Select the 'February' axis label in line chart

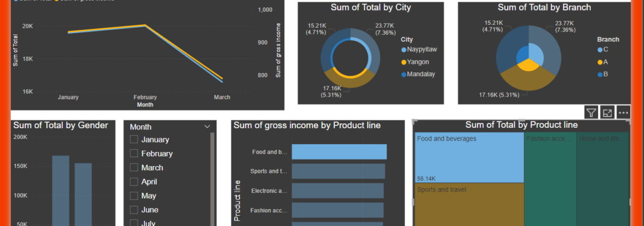(145, 97)
